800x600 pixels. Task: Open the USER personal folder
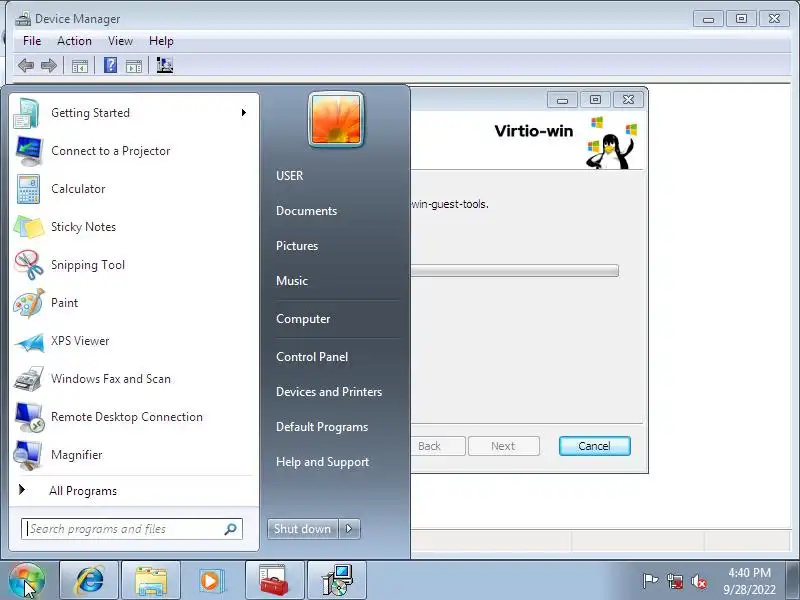click(x=289, y=176)
